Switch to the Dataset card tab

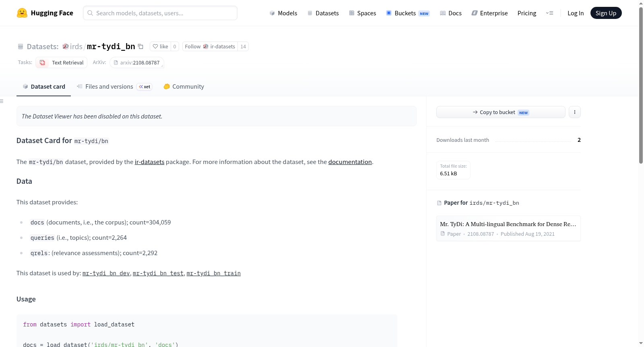(43, 87)
